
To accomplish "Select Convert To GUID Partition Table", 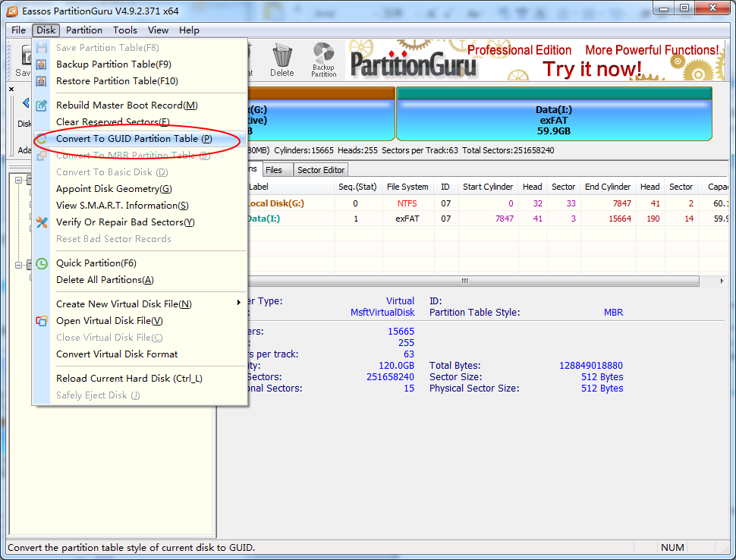I will (x=140, y=138).
